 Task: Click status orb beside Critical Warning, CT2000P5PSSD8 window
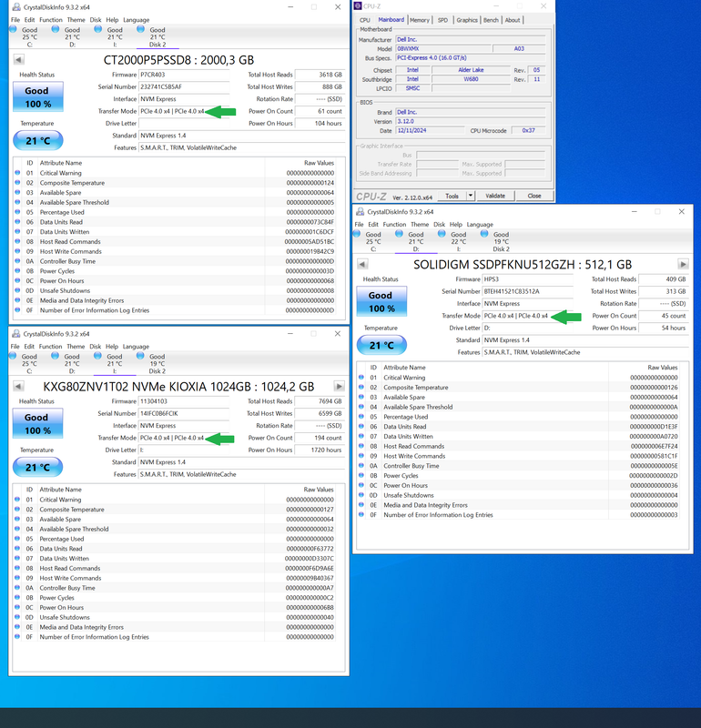17,172
